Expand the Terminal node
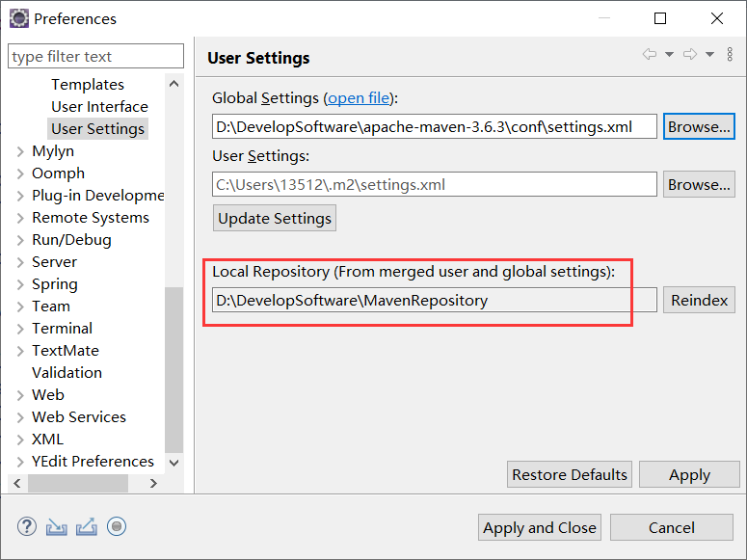Screen dimensions: 747x560 click(20, 329)
